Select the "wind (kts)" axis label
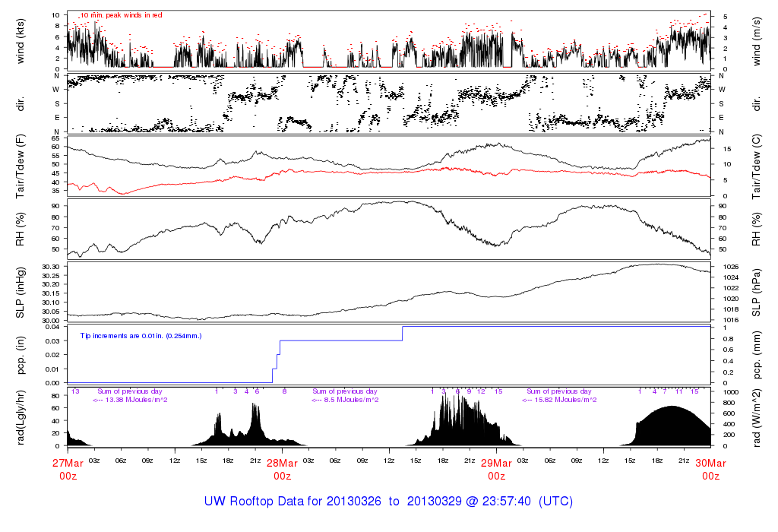 (x=21, y=41)
